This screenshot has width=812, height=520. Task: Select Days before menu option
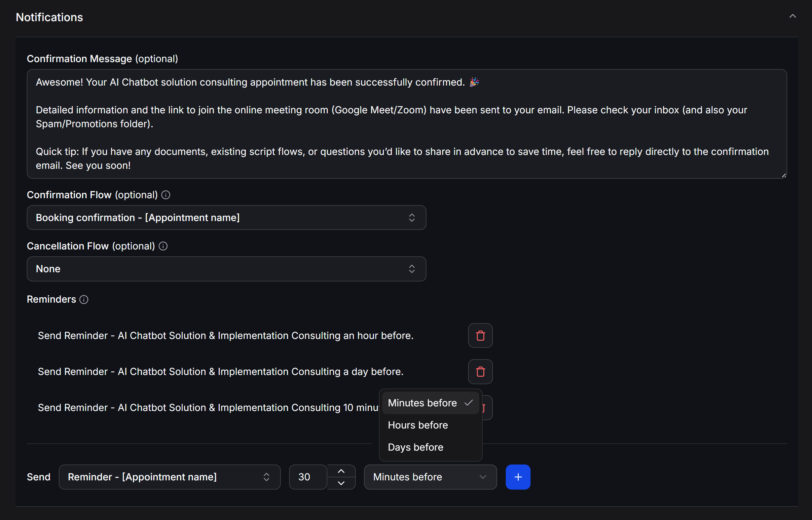[430, 447]
